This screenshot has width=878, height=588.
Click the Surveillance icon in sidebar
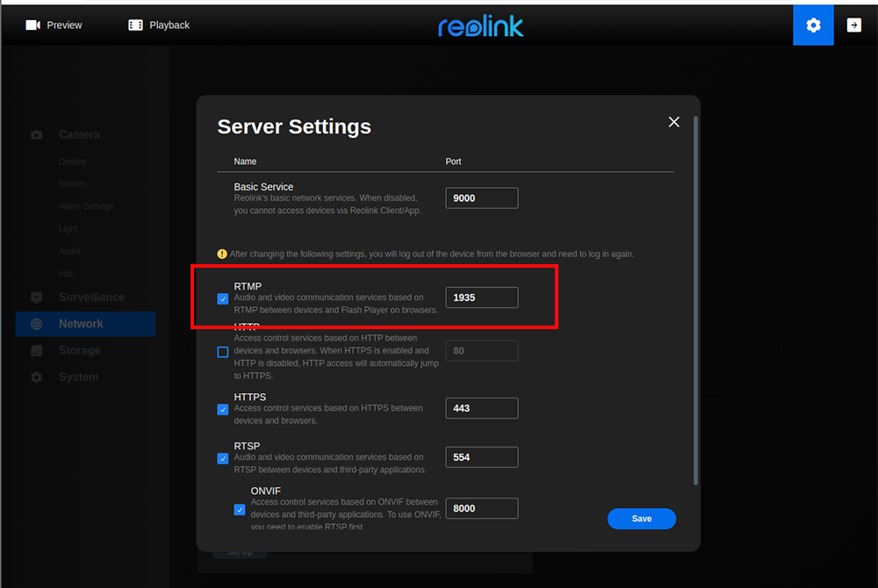[x=36, y=298]
